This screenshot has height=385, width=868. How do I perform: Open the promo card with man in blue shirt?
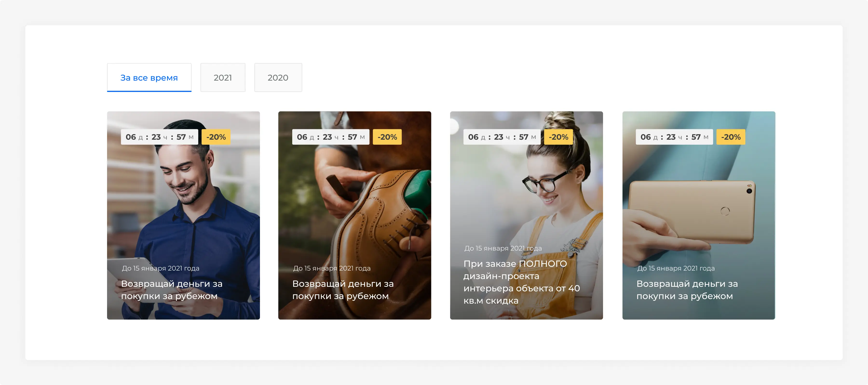click(183, 215)
